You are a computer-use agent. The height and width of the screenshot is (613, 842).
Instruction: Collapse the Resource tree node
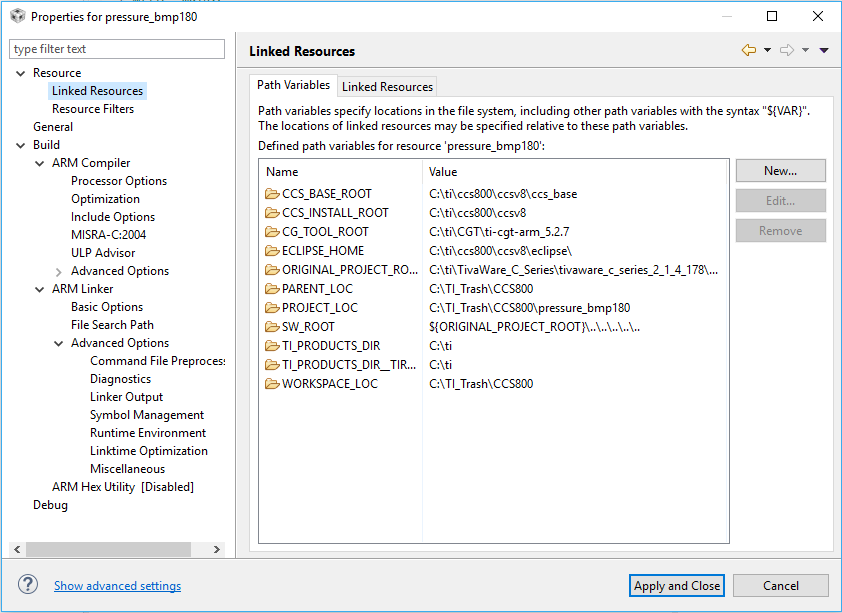point(20,73)
